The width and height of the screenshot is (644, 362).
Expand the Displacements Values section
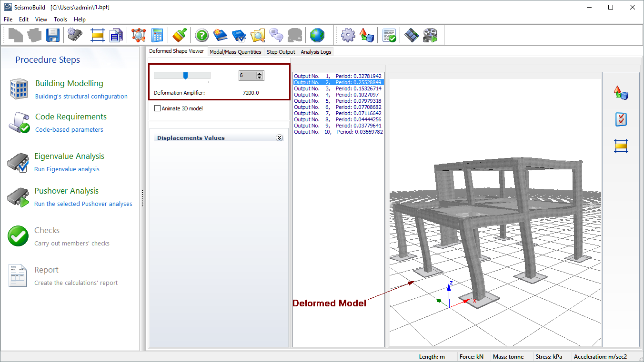tap(279, 138)
